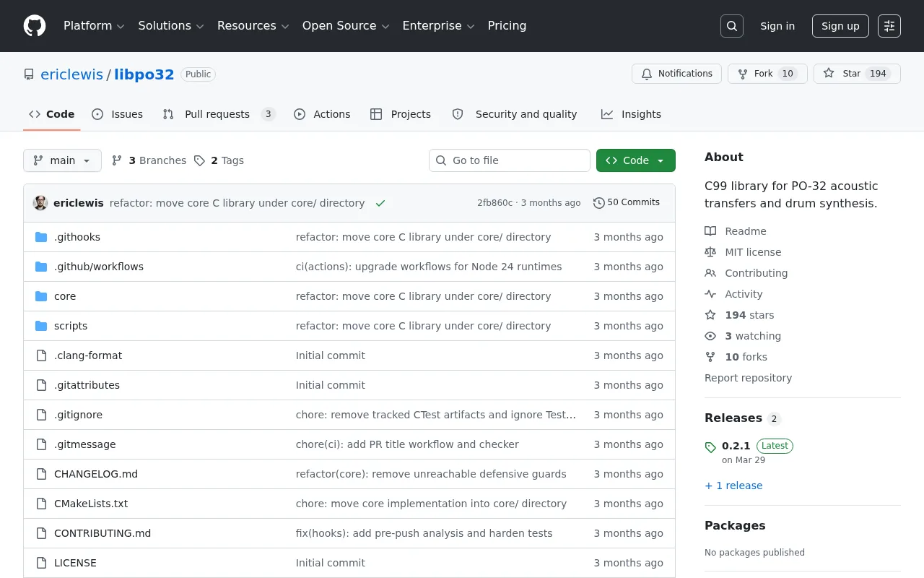This screenshot has height=578, width=924.
Task: Open libpo32 repository name link
Action: 144,74
